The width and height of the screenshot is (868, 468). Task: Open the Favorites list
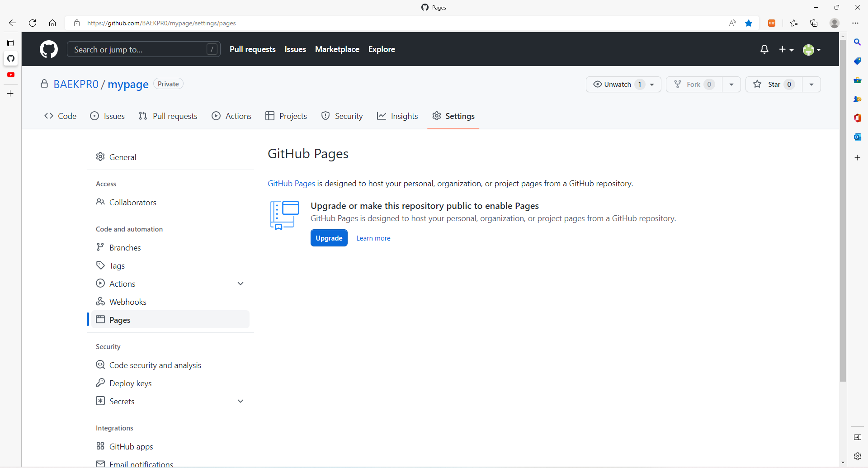[x=794, y=23]
